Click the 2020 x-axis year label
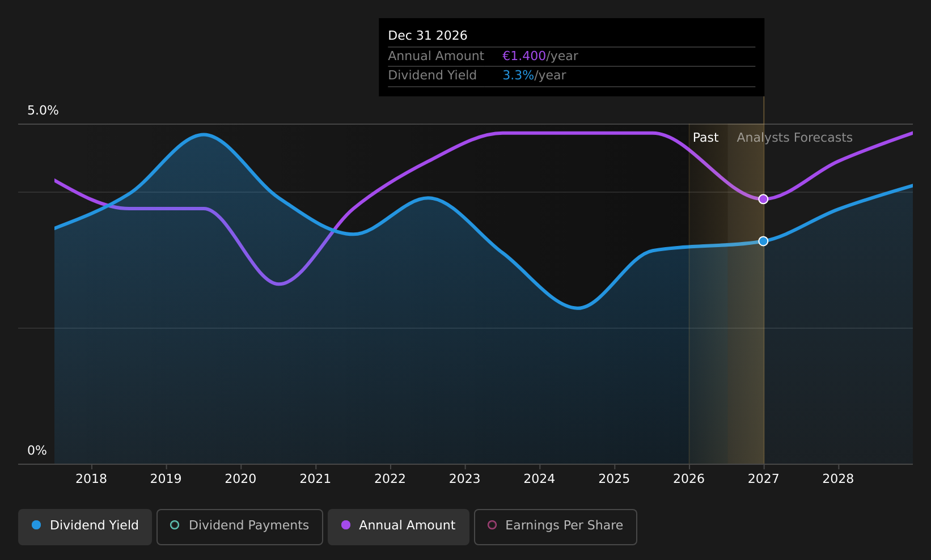Image resolution: width=931 pixels, height=560 pixels. pyautogui.click(x=240, y=479)
